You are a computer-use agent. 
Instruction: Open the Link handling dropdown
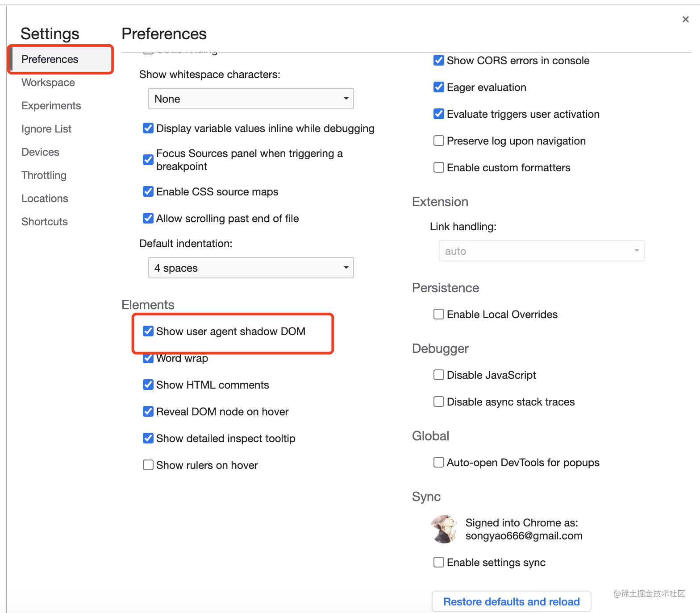541,251
